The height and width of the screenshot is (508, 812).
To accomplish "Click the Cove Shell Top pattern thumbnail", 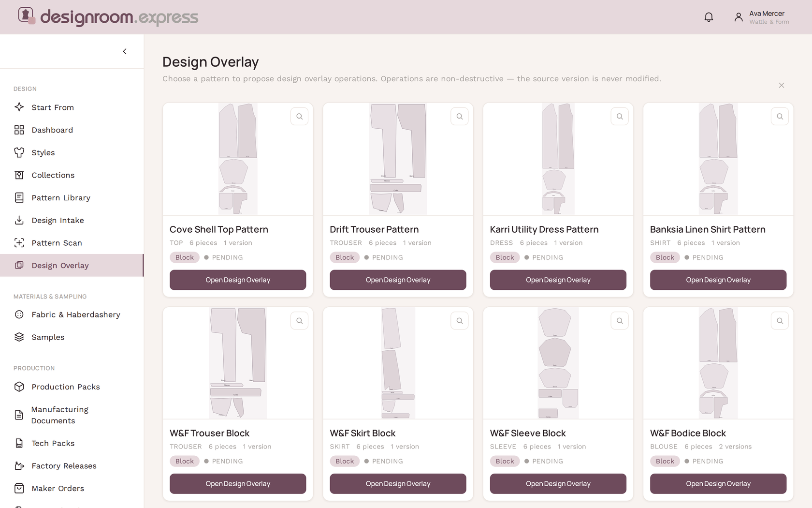I will (238, 159).
